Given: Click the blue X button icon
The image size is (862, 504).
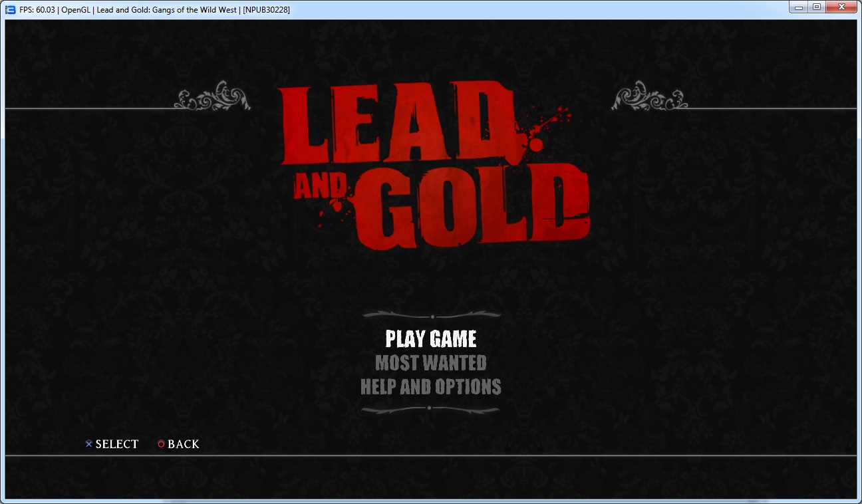Looking at the screenshot, I should pyautogui.click(x=89, y=444).
